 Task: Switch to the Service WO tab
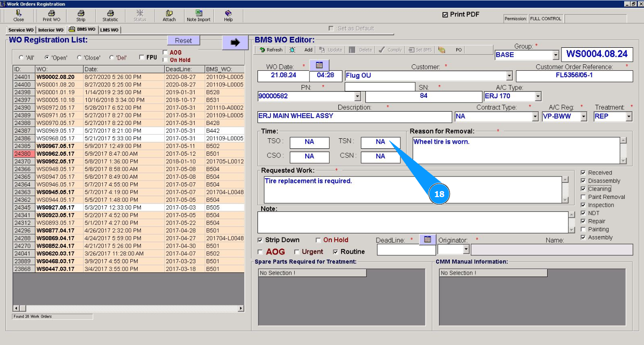pyautogui.click(x=21, y=30)
